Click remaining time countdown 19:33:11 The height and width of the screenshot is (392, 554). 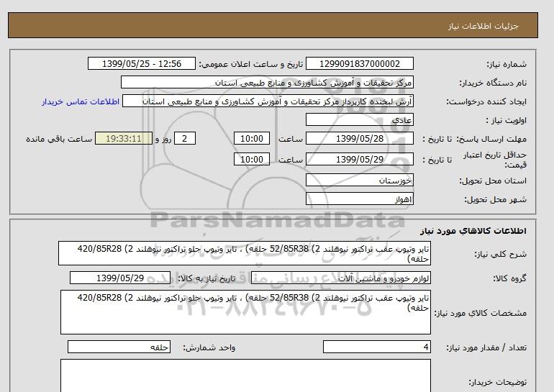coord(124,138)
